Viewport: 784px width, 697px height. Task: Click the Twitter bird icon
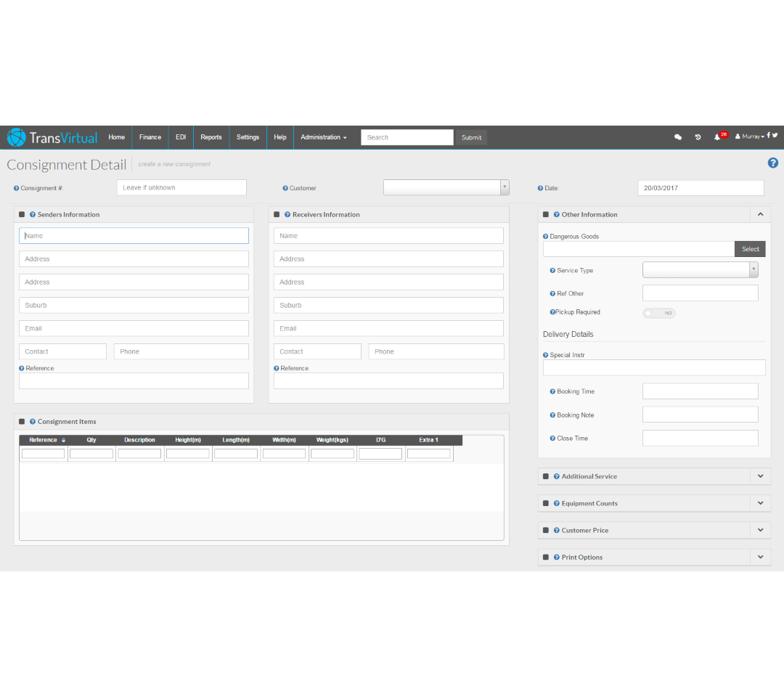pos(775,136)
